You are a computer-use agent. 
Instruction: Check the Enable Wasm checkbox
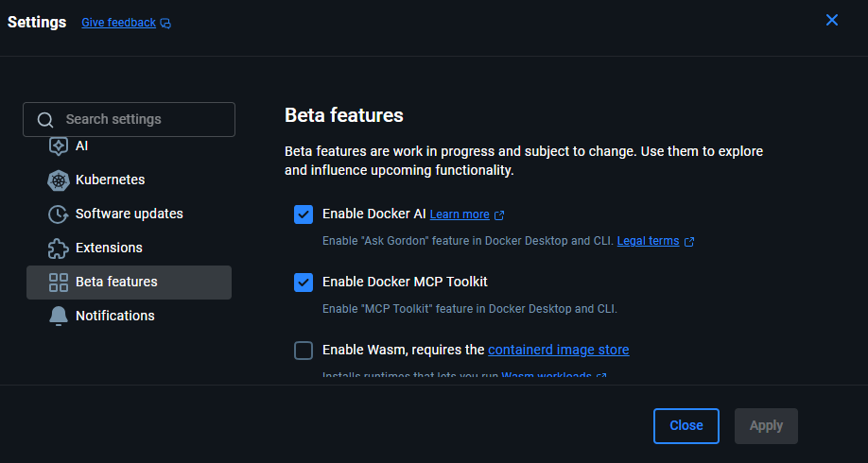[304, 351]
